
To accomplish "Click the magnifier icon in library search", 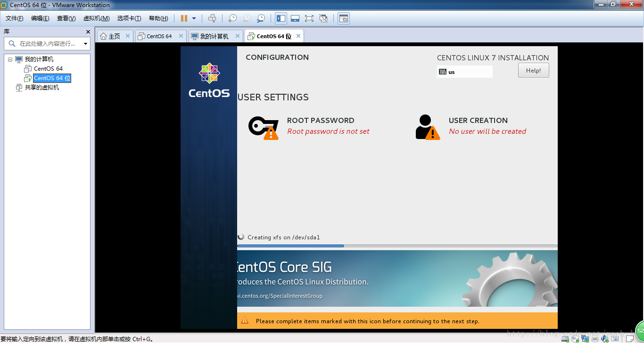I will coord(11,44).
